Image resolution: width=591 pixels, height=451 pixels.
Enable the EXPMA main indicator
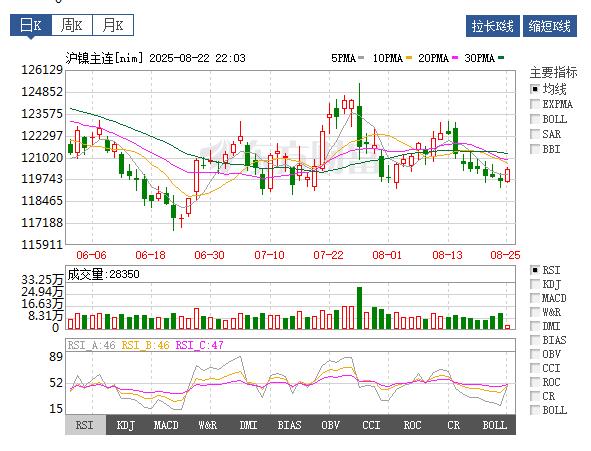click(534, 104)
